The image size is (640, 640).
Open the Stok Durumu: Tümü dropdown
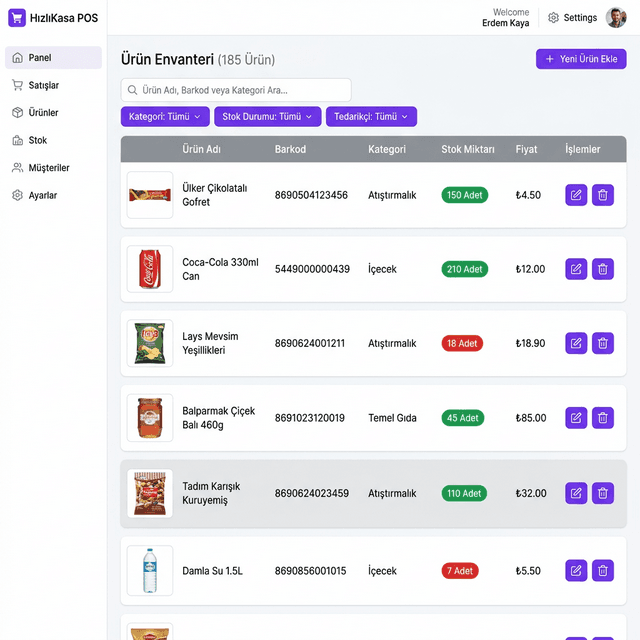click(267, 117)
